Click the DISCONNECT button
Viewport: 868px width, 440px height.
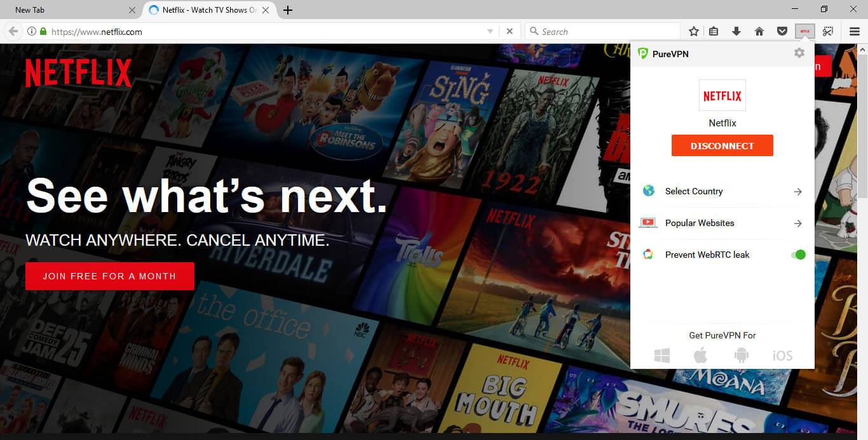[x=722, y=145]
